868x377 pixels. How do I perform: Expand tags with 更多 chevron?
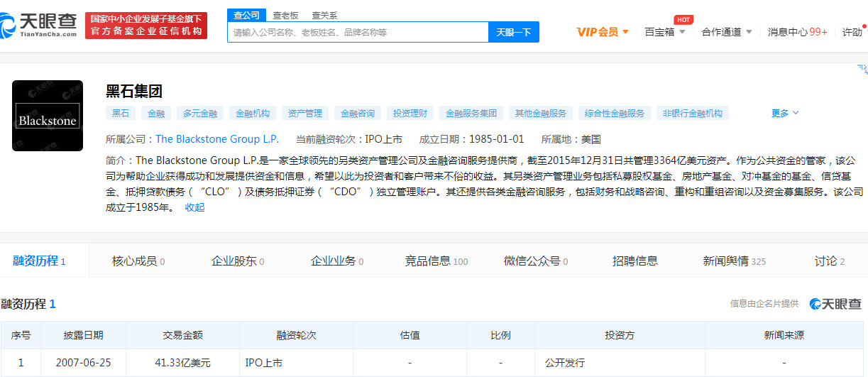coord(785,113)
